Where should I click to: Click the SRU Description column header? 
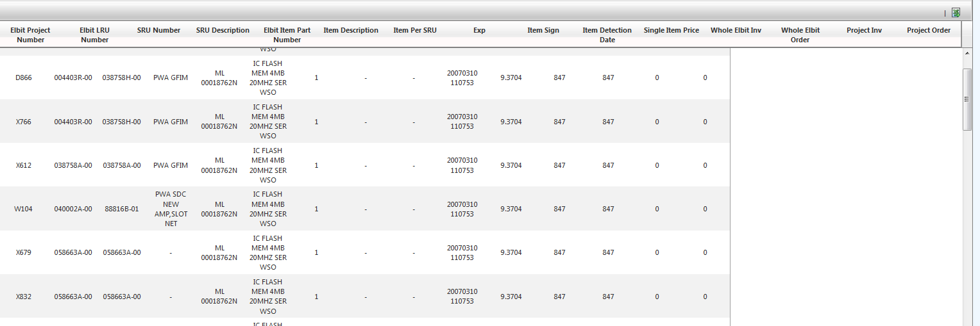[223, 30]
